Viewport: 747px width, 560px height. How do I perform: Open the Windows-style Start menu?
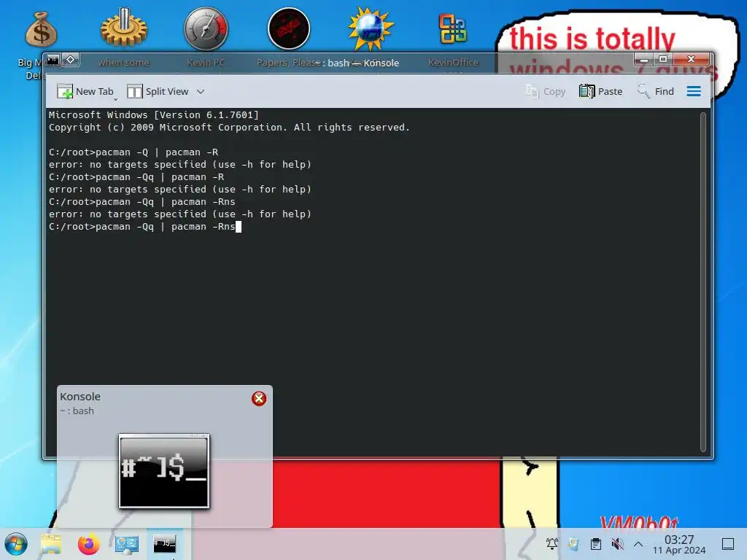(x=16, y=544)
